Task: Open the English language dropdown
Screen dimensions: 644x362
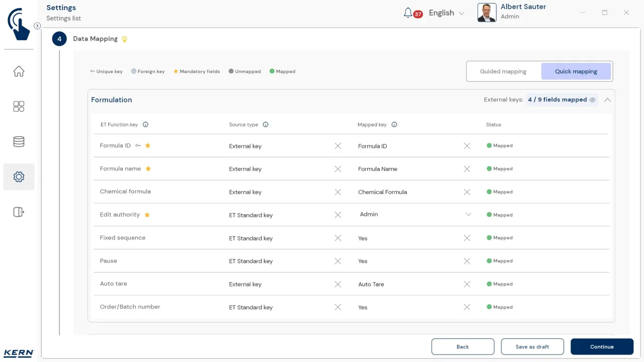Action: click(446, 13)
